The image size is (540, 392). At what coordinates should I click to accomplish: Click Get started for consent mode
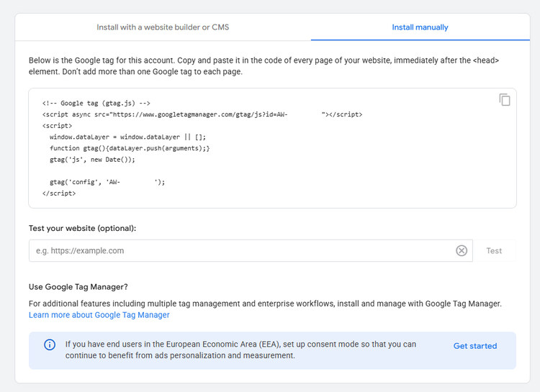[475, 346]
